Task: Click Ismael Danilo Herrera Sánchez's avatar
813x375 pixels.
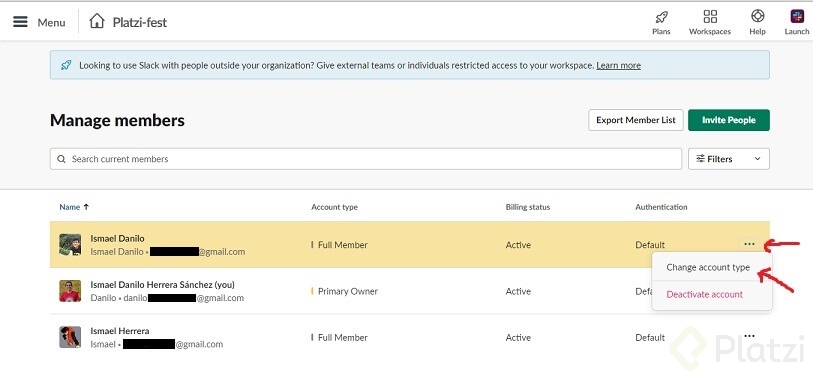Action: pyautogui.click(x=70, y=291)
